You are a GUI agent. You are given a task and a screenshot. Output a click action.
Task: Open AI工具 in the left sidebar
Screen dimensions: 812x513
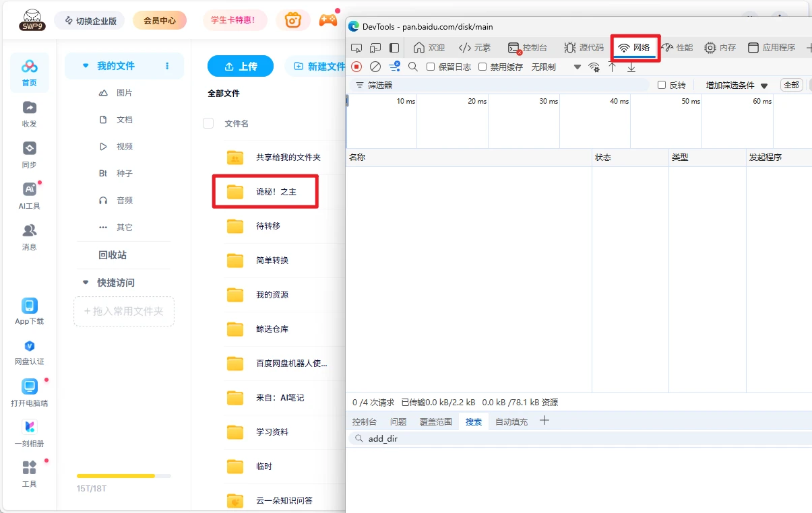(x=29, y=195)
